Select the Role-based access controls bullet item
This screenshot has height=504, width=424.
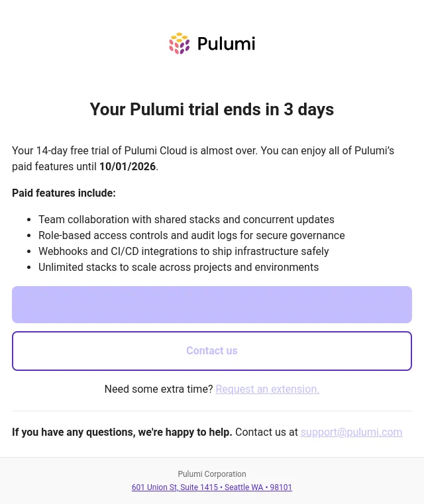pyautogui.click(x=191, y=235)
